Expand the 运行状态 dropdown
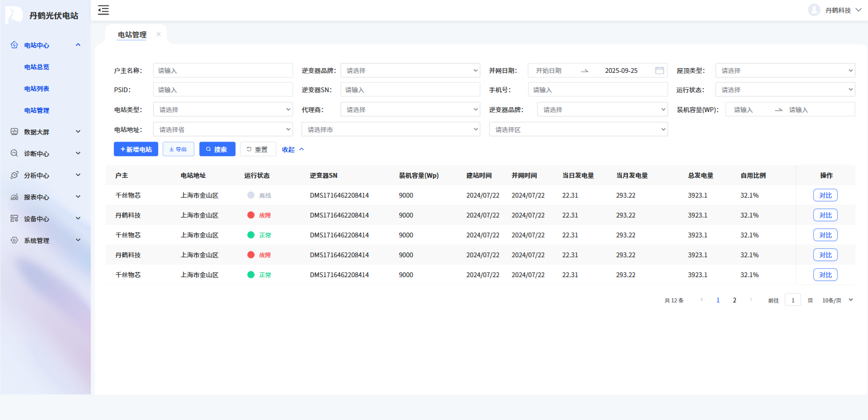The width and height of the screenshot is (868, 420). [785, 90]
